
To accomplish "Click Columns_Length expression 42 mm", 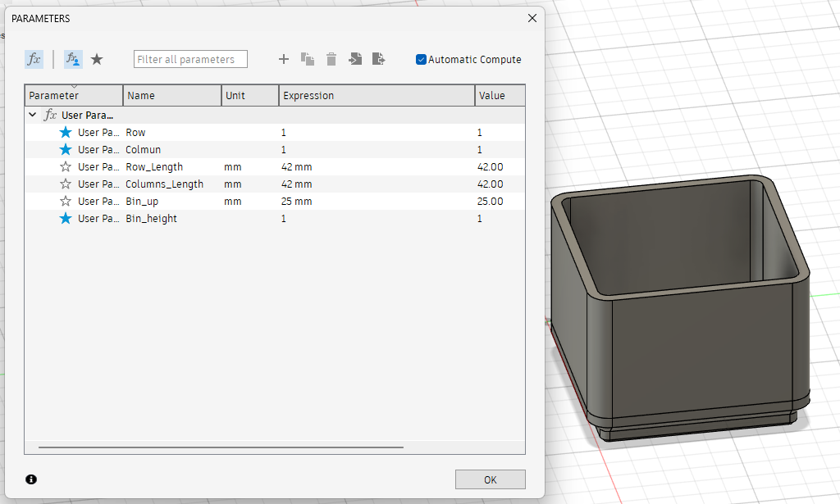I will pyautogui.click(x=296, y=184).
